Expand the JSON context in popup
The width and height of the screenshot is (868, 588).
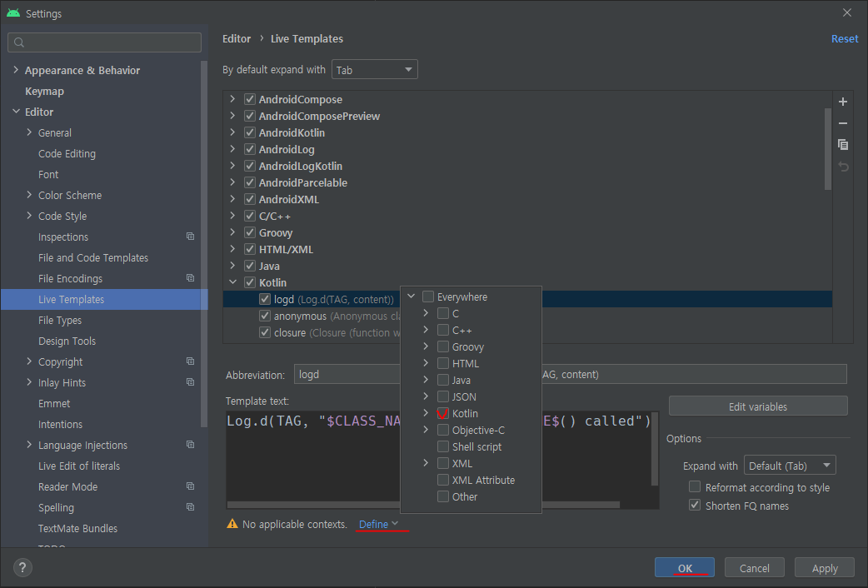point(426,396)
